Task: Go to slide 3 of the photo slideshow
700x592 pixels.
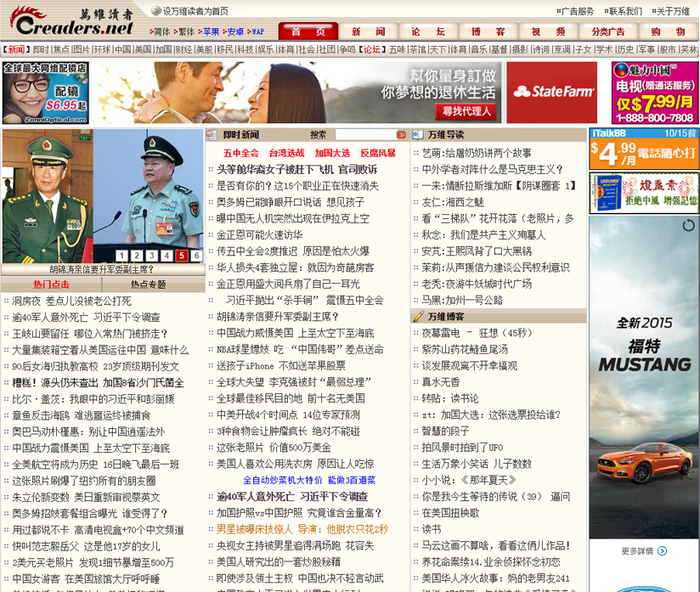Action: tap(152, 256)
